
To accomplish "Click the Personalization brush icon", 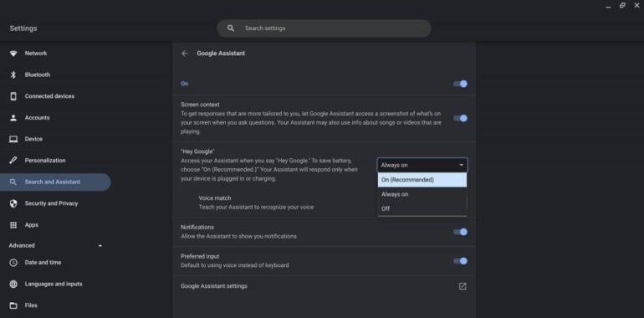I will (x=13, y=161).
